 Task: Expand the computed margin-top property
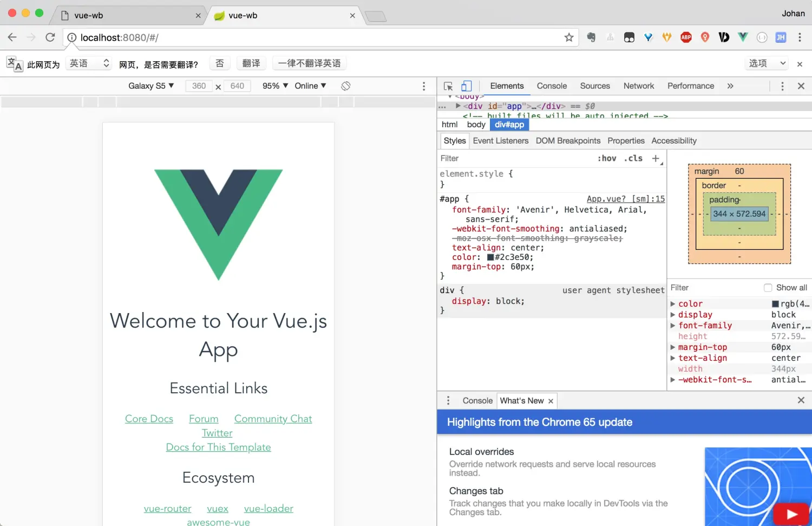click(673, 347)
